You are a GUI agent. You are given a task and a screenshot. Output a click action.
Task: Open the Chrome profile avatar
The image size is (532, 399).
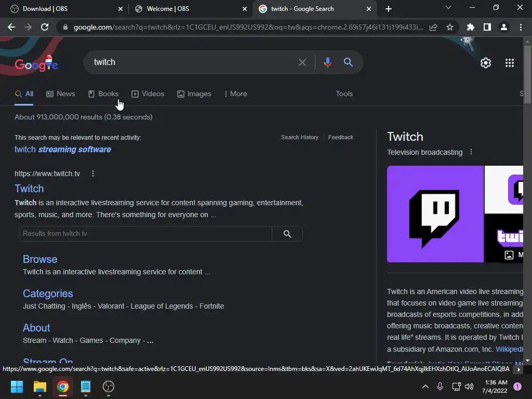coord(504,27)
